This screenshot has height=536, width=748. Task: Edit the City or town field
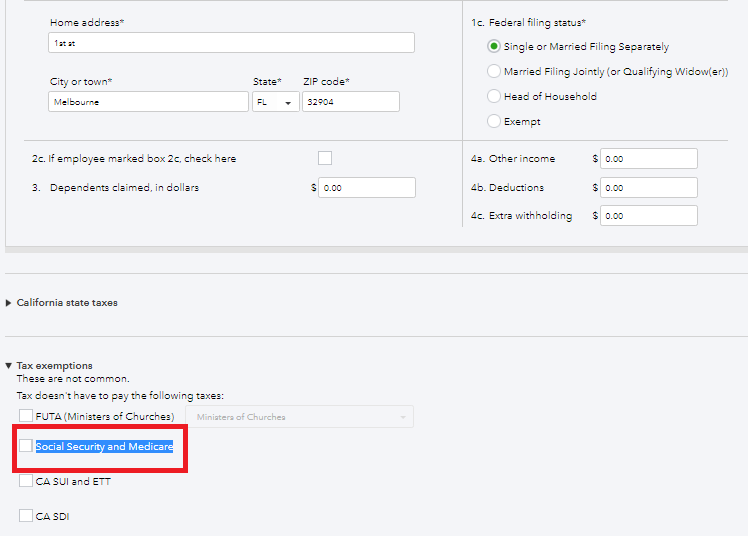click(x=148, y=102)
